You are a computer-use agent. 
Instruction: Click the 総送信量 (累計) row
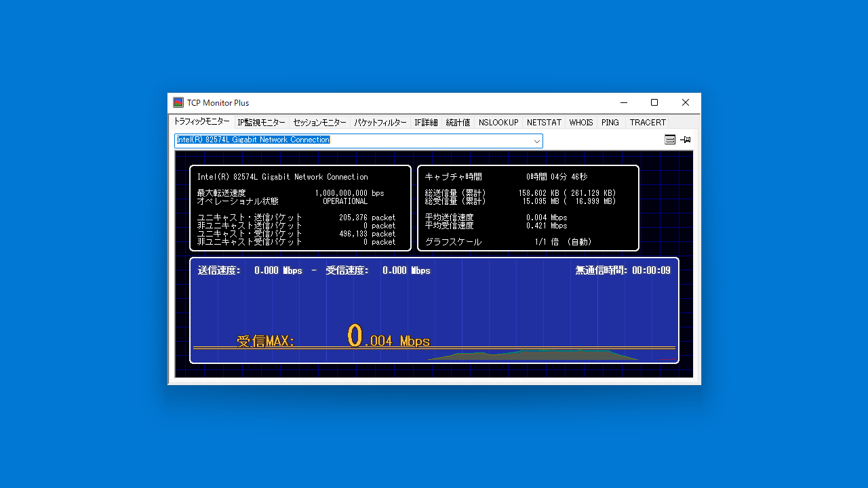click(x=520, y=193)
